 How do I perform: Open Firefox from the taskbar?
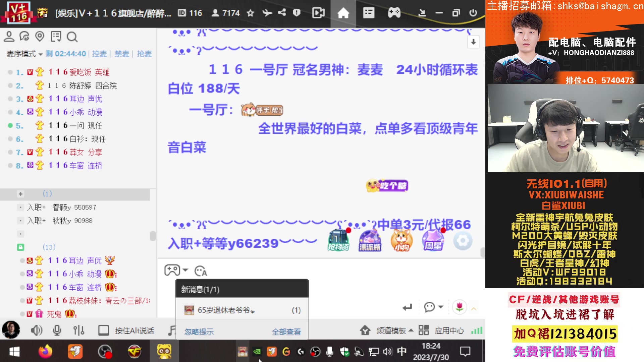coord(45,352)
